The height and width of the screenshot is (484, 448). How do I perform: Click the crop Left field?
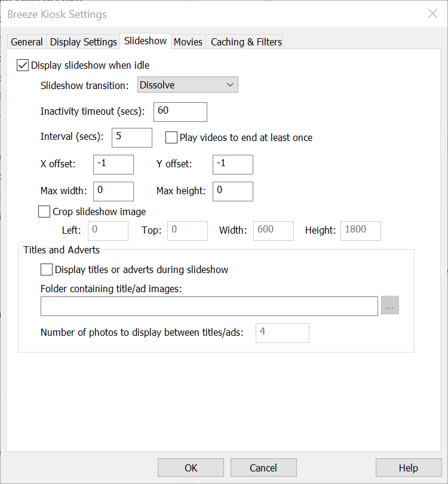coord(108,231)
